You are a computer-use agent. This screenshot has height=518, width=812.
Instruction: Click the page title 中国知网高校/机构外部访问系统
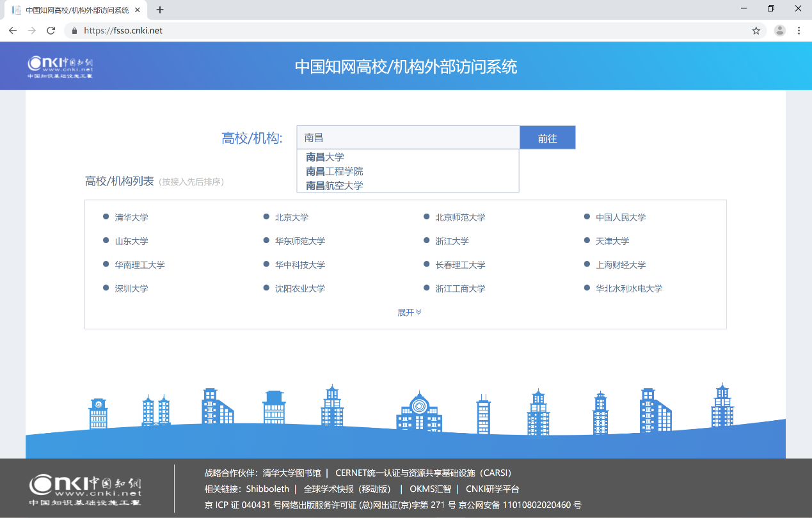click(x=406, y=67)
